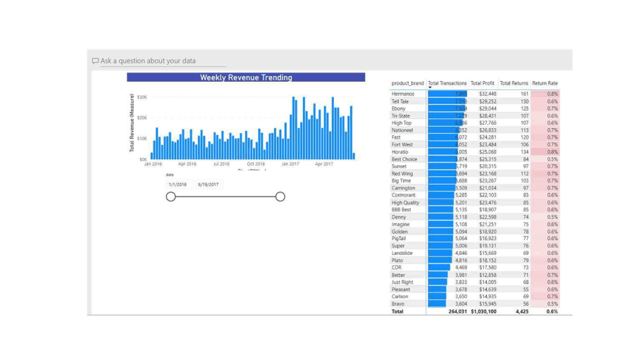Click the start date field showing 1/1/2016

click(180, 185)
